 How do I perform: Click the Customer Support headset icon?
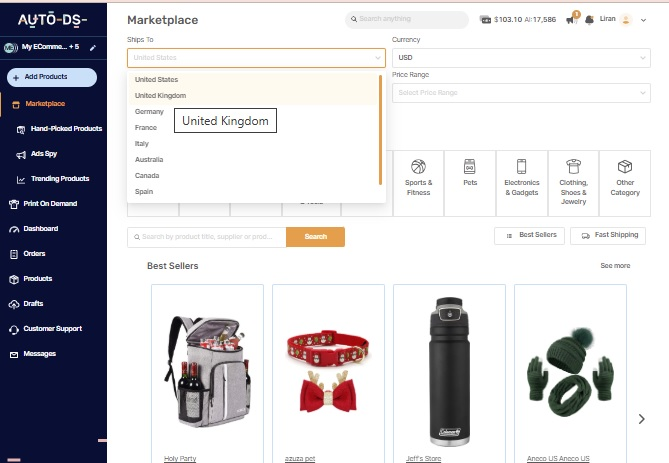pyautogui.click(x=14, y=329)
